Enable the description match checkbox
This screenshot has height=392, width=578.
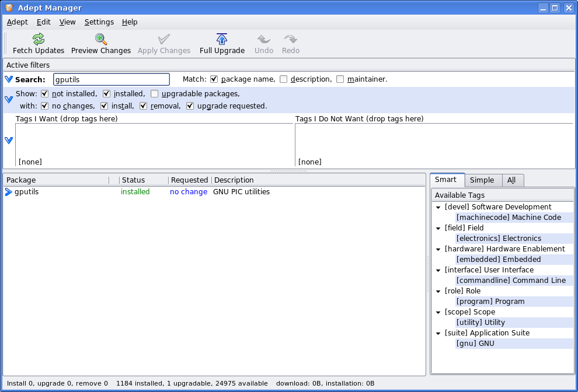click(283, 79)
